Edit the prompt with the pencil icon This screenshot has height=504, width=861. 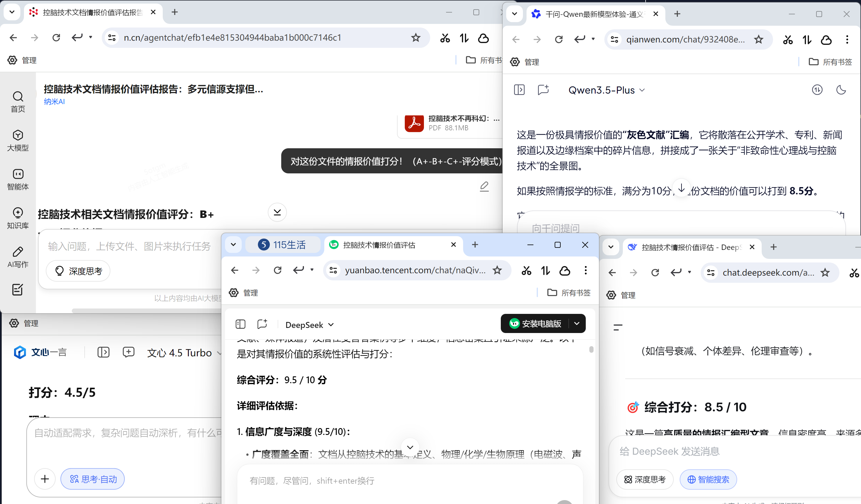click(x=484, y=187)
